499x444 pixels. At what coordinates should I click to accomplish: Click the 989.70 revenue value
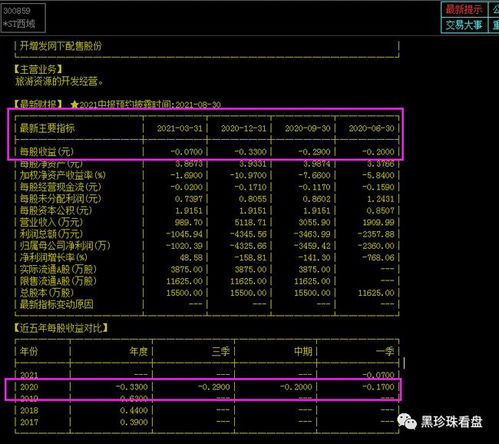[189, 223]
